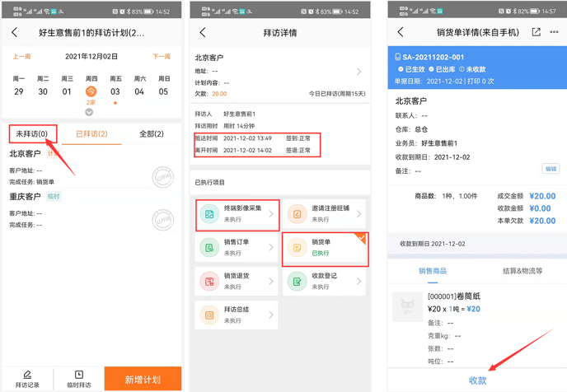Open 销售订单 item icon

point(209,248)
